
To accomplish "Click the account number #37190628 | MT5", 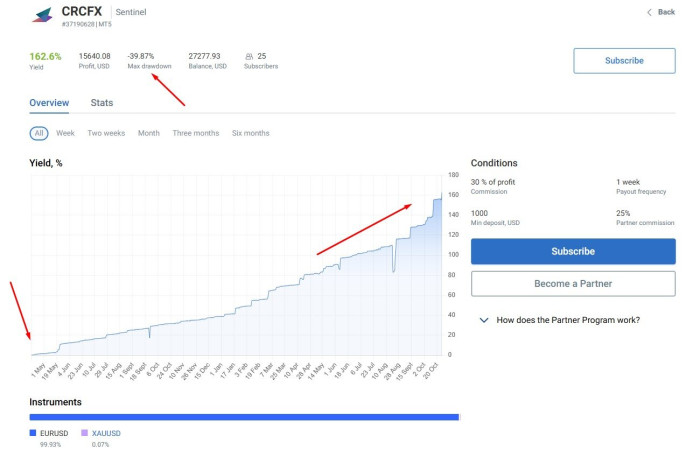I will point(87,24).
